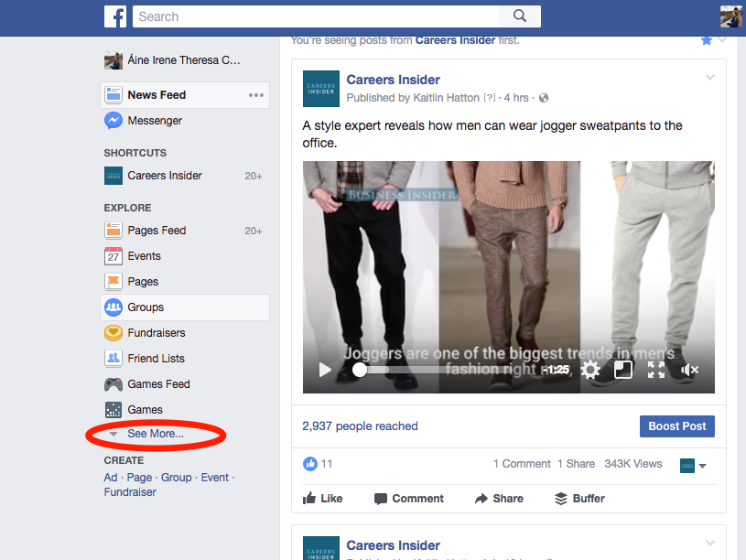The image size is (746, 560).
Task: Click the Boost Post button
Action: [x=677, y=426]
